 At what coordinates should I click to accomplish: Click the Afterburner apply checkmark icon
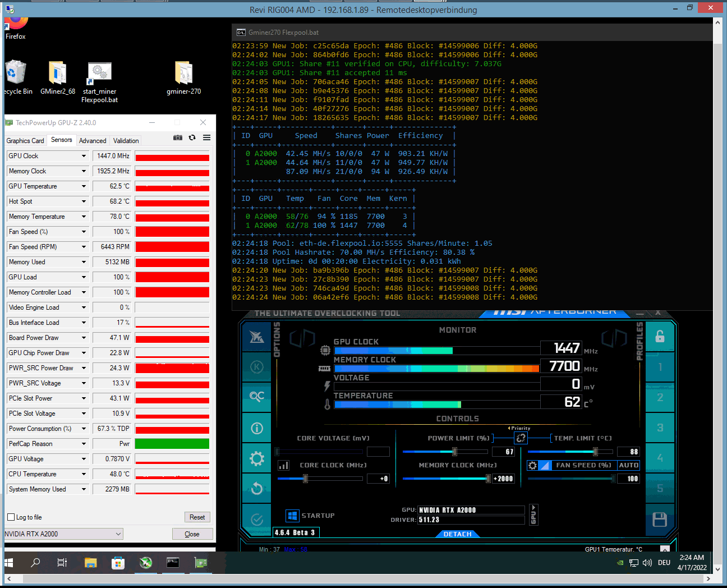click(x=256, y=520)
